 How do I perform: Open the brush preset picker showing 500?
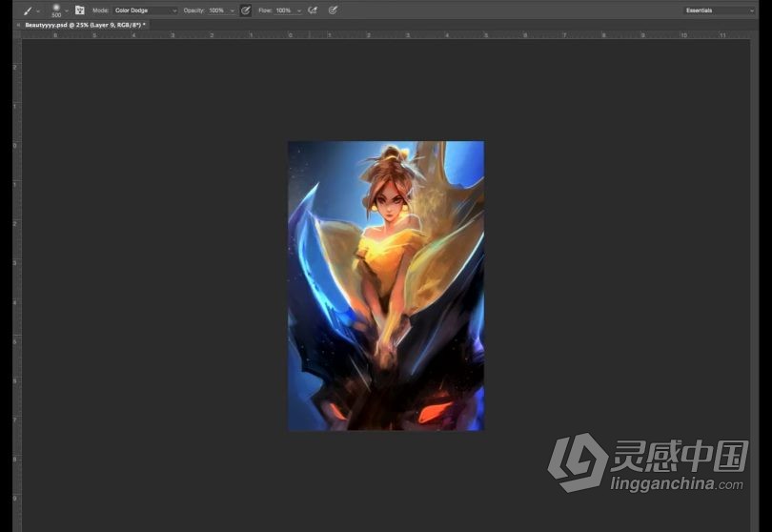click(56, 10)
